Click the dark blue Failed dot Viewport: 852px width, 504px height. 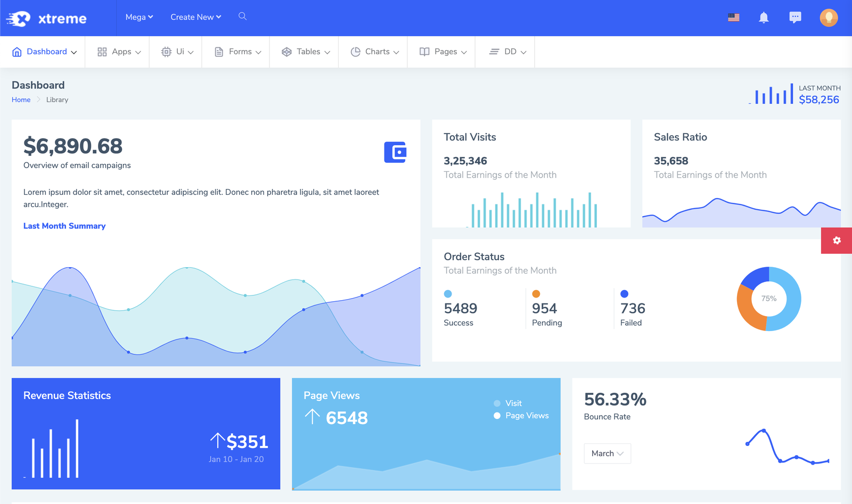point(625,294)
